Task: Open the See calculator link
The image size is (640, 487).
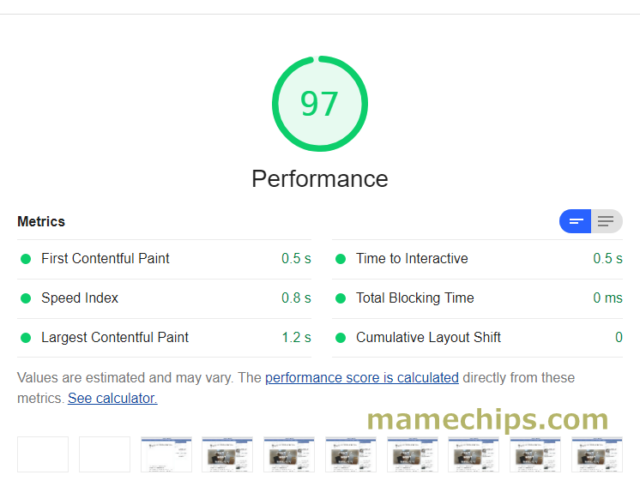Action: [112, 398]
